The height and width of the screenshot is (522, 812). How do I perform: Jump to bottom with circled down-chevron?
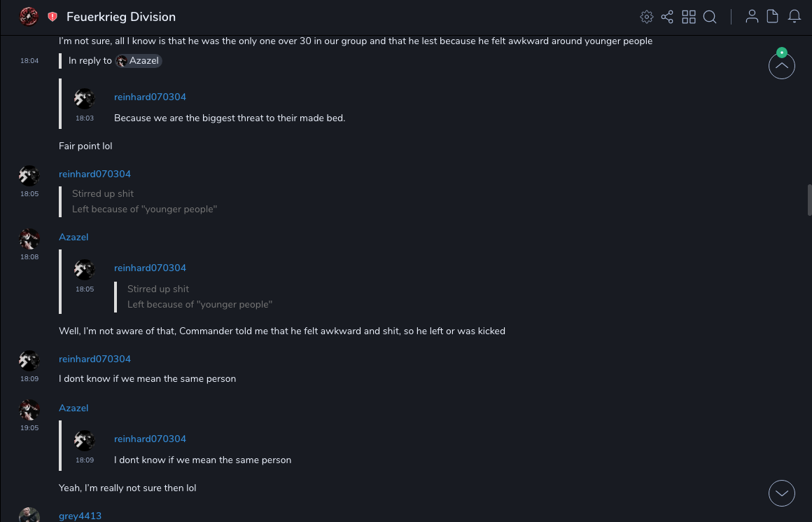pyautogui.click(x=781, y=493)
